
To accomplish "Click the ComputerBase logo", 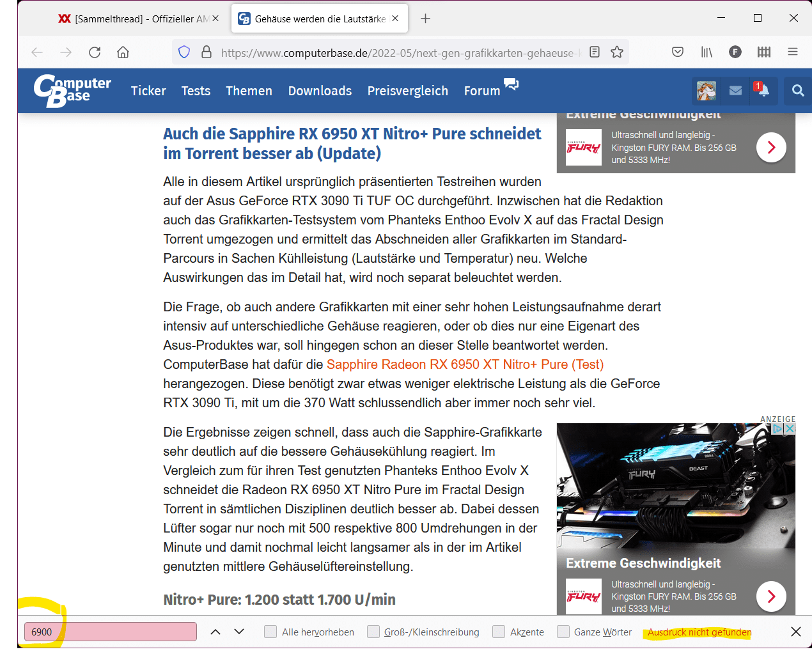I will pyautogui.click(x=72, y=91).
